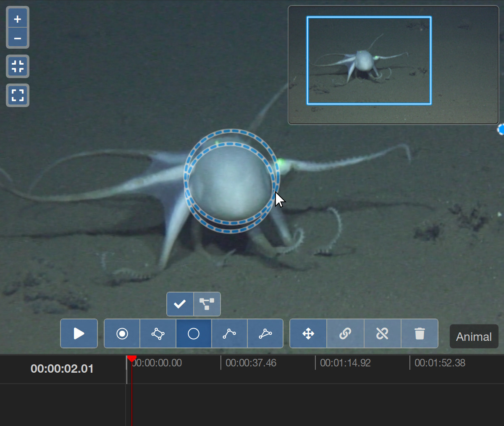
Task: Click the red playhead marker on timeline
Action: pos(132,358)
